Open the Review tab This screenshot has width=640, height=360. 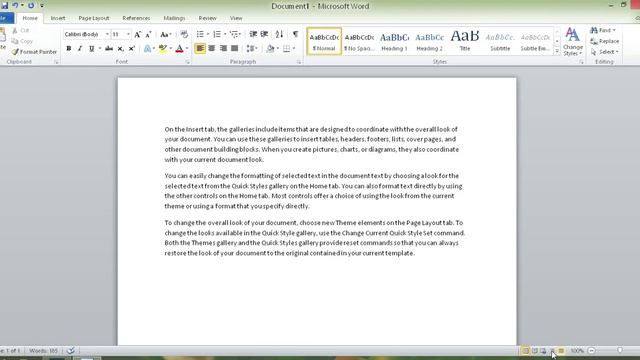click(x=207, y=18)
